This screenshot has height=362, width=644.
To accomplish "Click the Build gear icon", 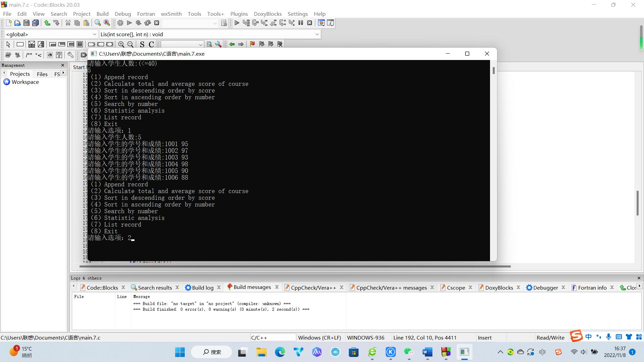I will coord(120,23).
